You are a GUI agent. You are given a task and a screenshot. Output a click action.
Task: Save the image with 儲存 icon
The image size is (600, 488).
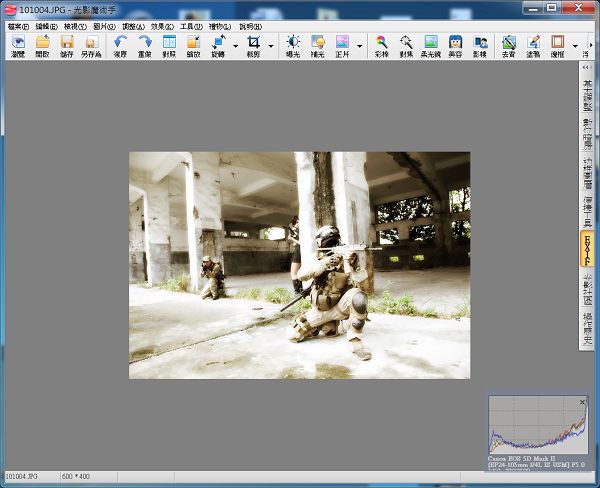click(67, 46)
